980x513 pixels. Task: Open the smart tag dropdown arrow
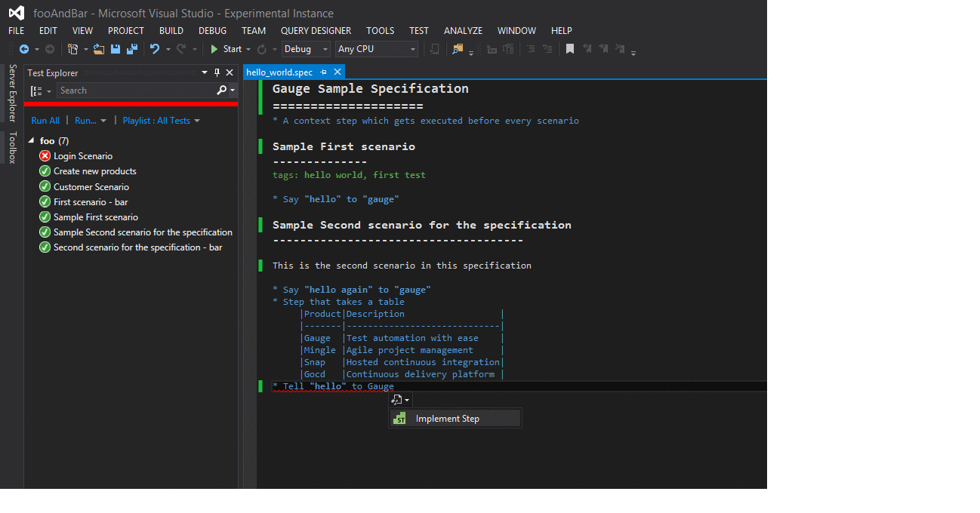tap(407, 400)
